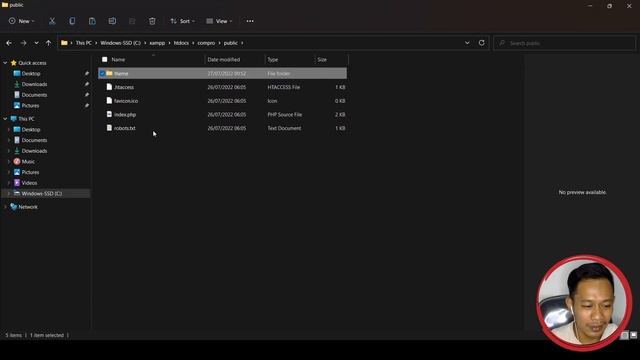Open the Videos folder in sidebar

click(29, 183)
